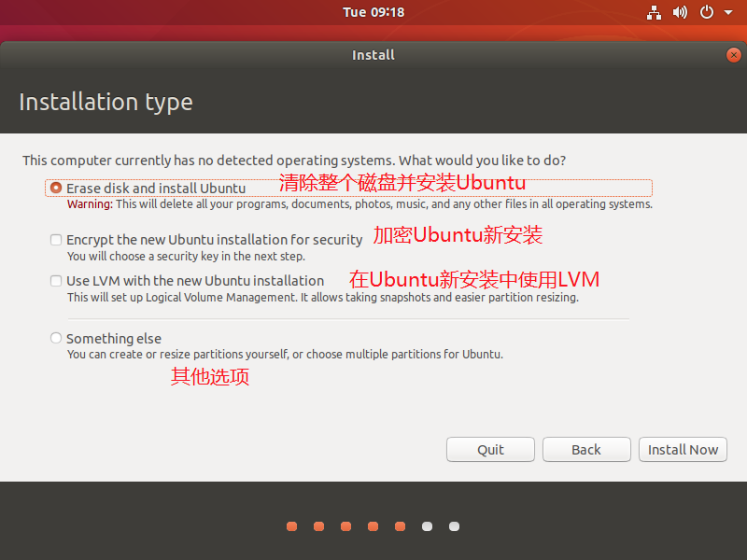Viewport: 747px width, 560px height.
Task: Click the 'Installation type' heading
Action: (106, 103)
